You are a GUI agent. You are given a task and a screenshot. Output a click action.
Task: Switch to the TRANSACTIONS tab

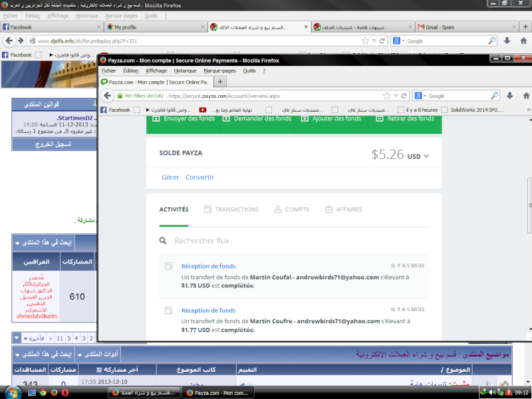231,209
